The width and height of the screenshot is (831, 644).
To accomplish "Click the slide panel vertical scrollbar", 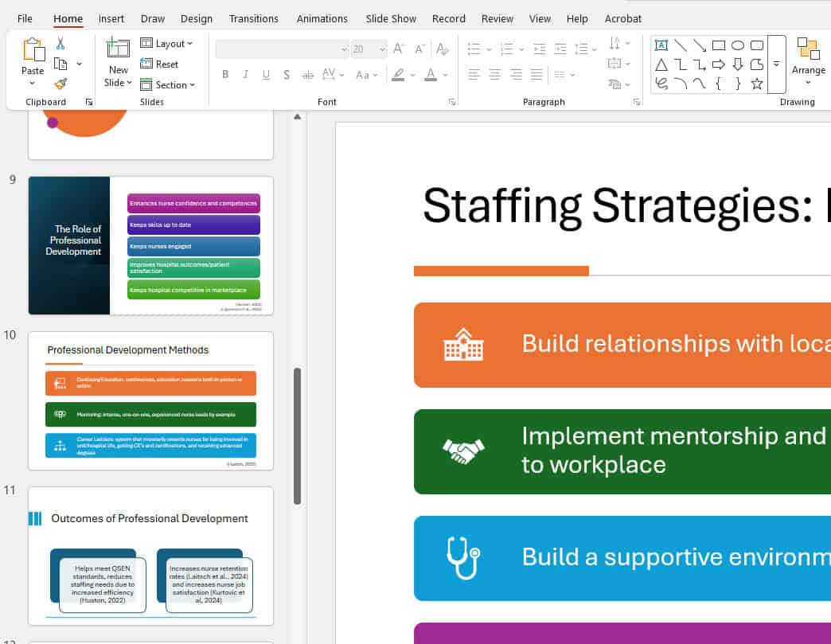I will pyautogui.click(x=298, y=435).
